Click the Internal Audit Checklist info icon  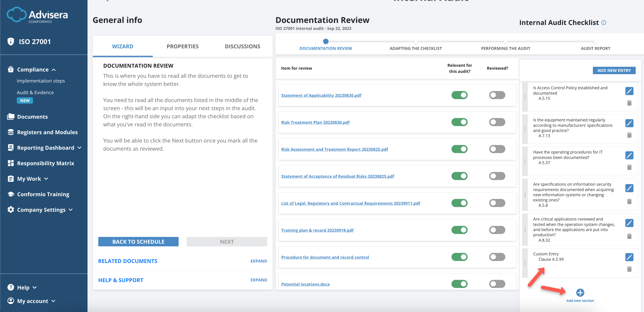tap(604, 23)
